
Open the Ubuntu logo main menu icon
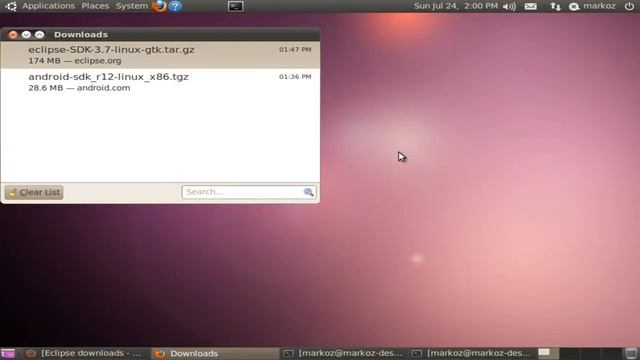tap(11, 6)
